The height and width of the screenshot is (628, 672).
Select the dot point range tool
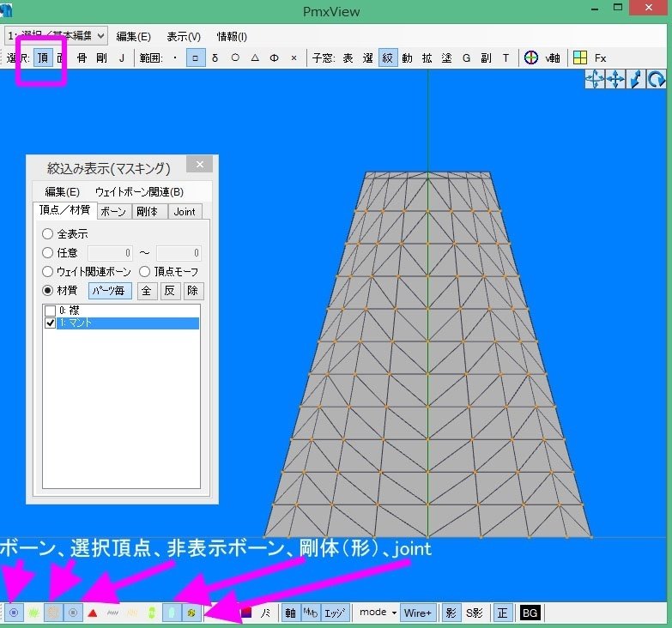pos(175,57)
